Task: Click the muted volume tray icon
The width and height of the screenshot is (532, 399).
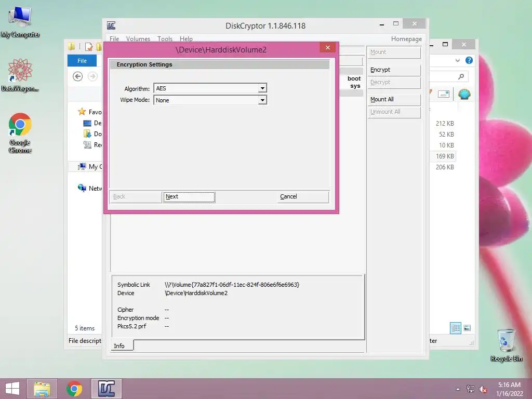Action: click(x=483, y=389)
